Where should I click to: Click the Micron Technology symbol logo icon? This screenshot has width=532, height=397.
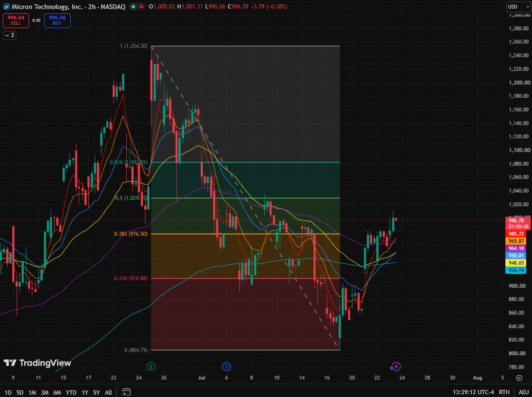[7, 7]
